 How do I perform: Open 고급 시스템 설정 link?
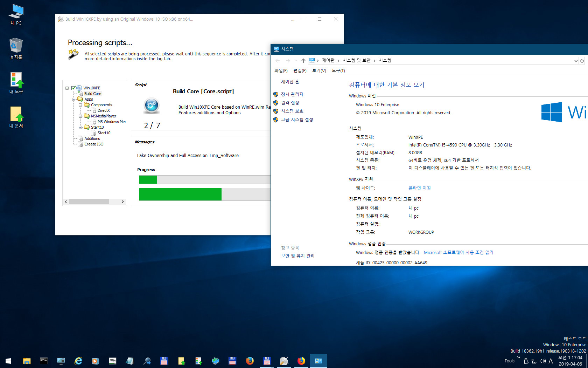(x=297, y=120)
